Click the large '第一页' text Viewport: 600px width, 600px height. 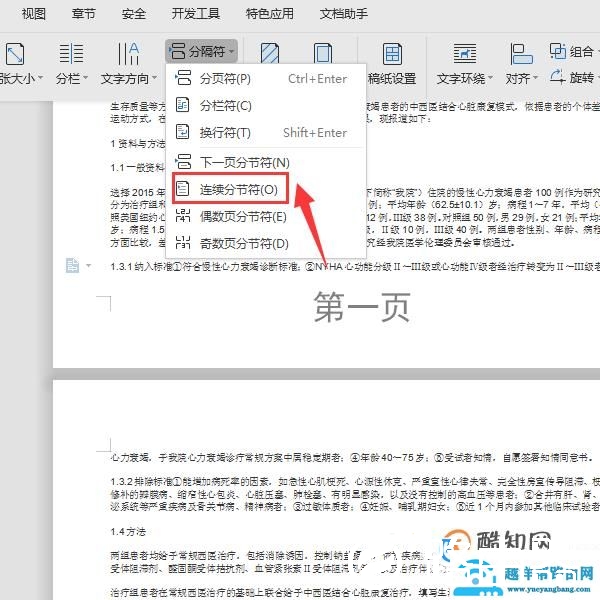(x=362, y=307)
